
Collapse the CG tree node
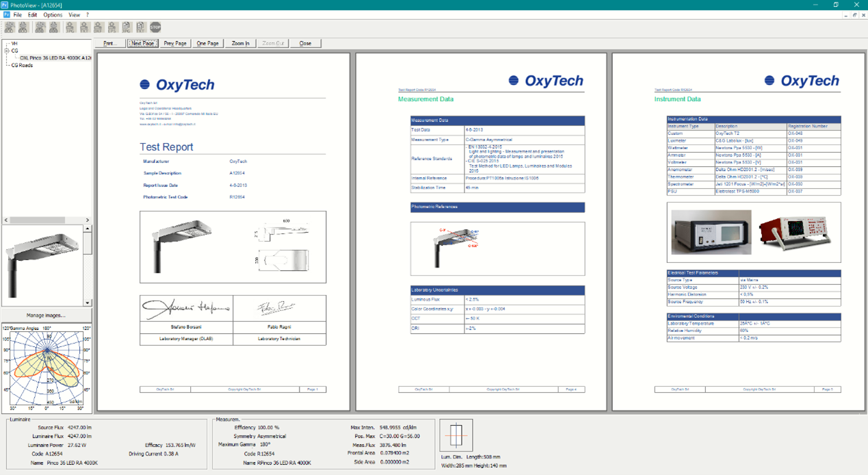6,51
